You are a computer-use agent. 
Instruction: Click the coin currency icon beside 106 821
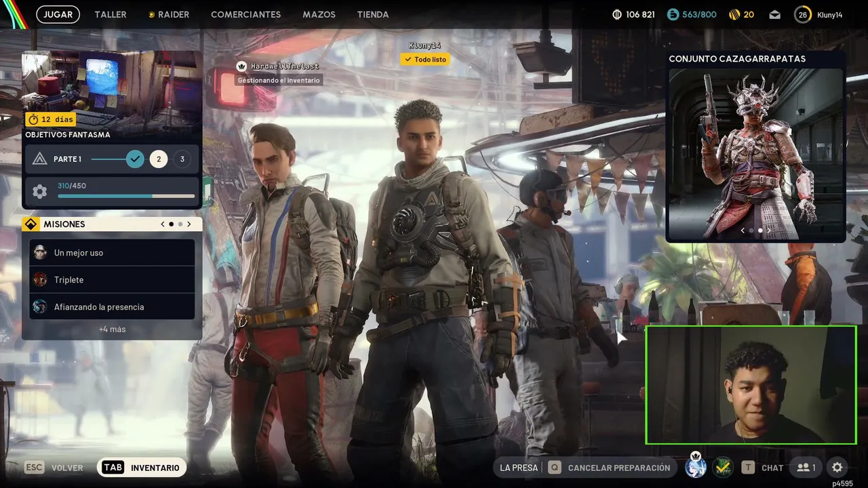click(617, 14)
